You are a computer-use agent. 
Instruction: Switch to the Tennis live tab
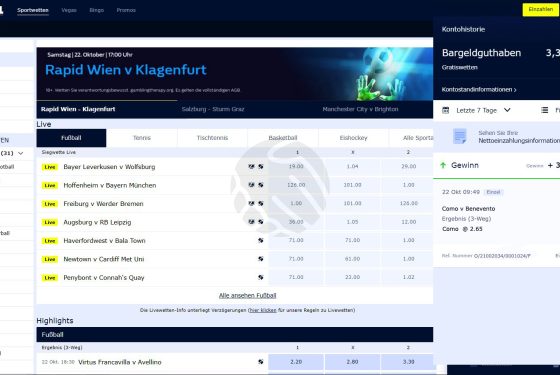(142, 138)
